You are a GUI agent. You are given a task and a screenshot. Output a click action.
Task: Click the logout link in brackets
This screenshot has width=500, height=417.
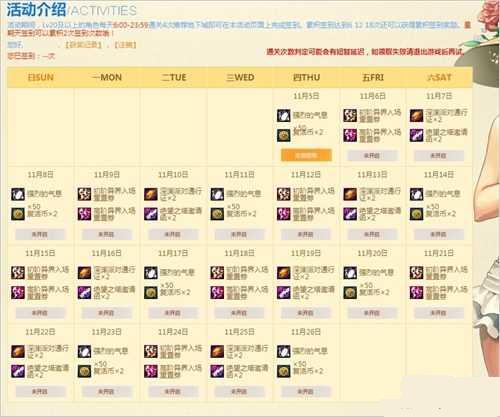click(125, 45)
